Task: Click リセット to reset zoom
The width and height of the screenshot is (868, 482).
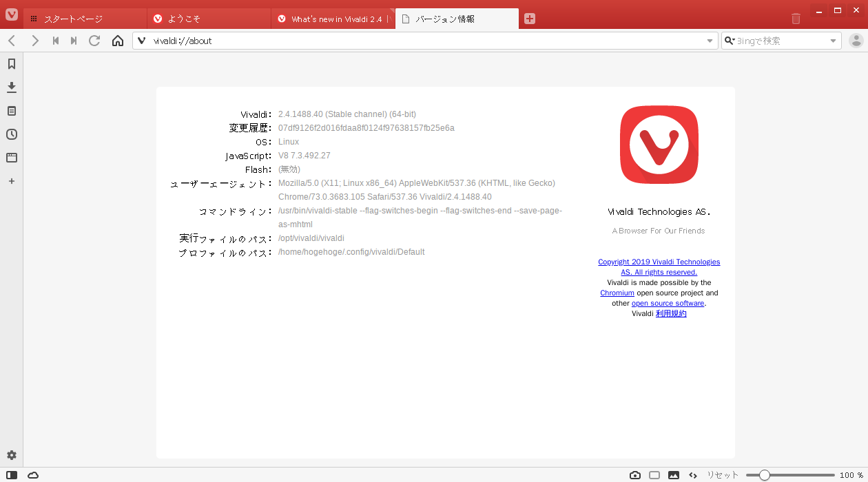Action: [x=723, y=475]
